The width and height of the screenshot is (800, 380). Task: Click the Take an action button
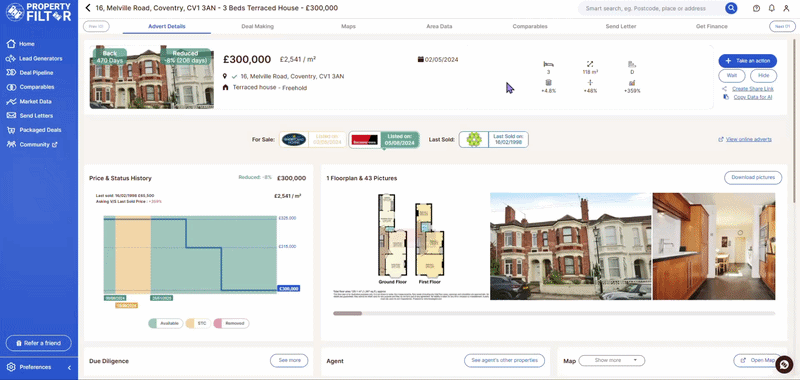click(x=747, y=61)
